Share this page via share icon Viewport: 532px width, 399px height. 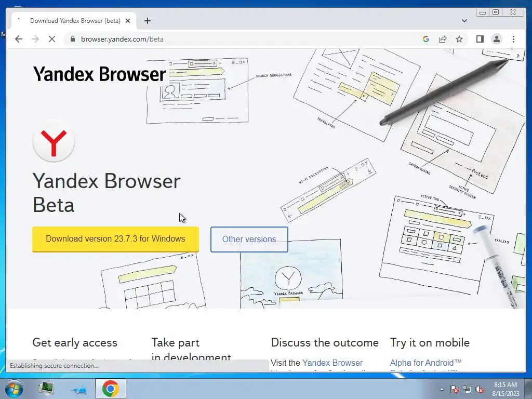click(443, 39)
